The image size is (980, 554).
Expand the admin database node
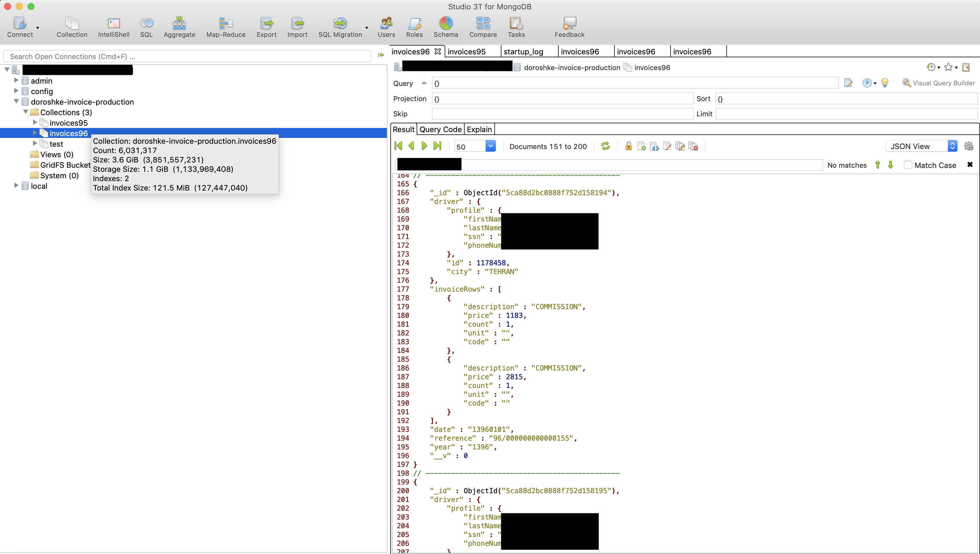16,80
